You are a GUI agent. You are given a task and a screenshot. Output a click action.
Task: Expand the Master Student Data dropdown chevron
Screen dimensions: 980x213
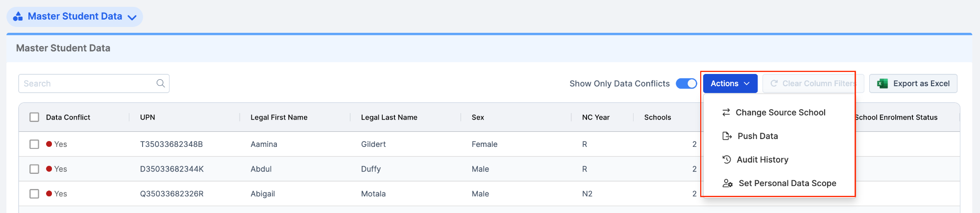point(132,17)
